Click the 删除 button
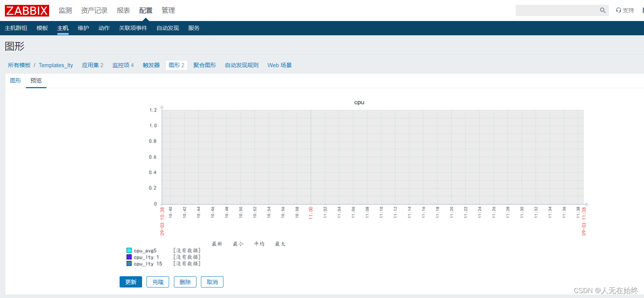This screenshot has width=644, height=298. (185, 282)
